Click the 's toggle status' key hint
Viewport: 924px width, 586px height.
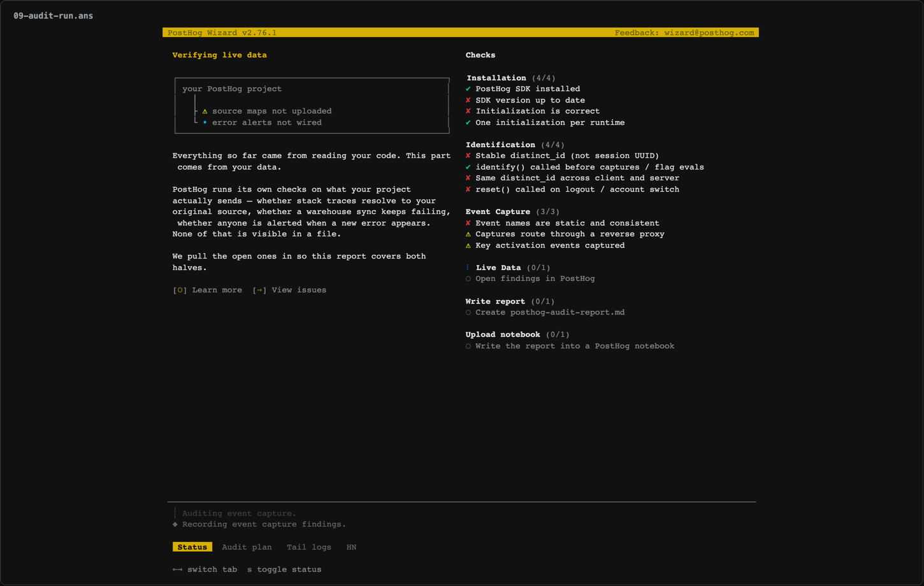point(284,569)
